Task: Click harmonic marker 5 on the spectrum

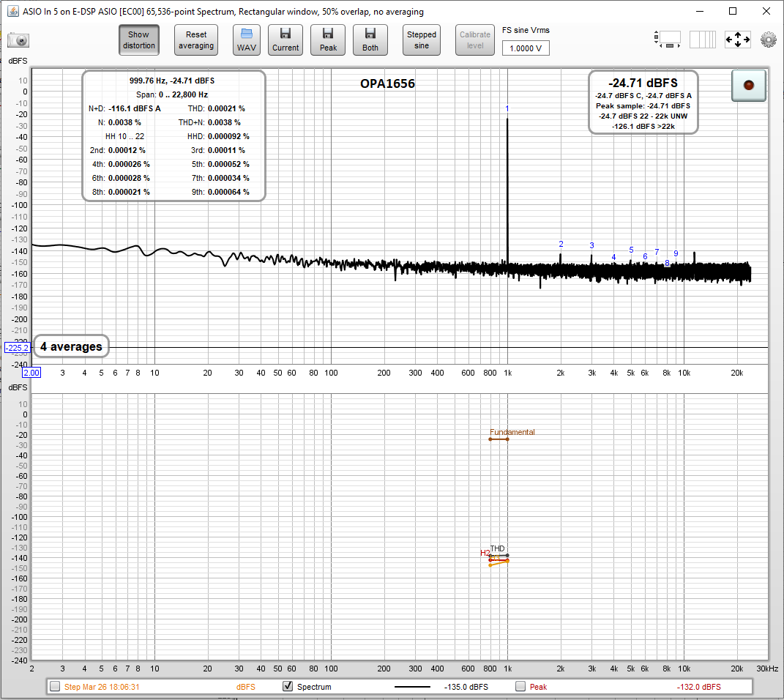Action: [631, 250]
